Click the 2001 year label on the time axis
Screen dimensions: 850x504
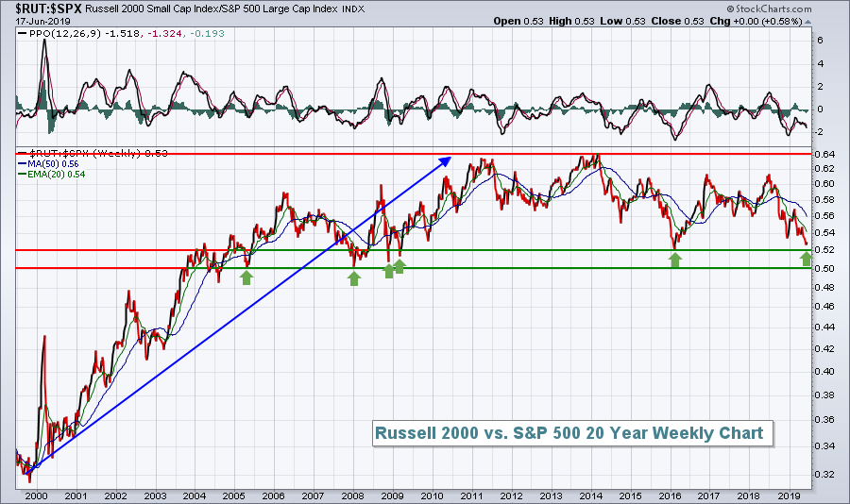coord(76,496)
